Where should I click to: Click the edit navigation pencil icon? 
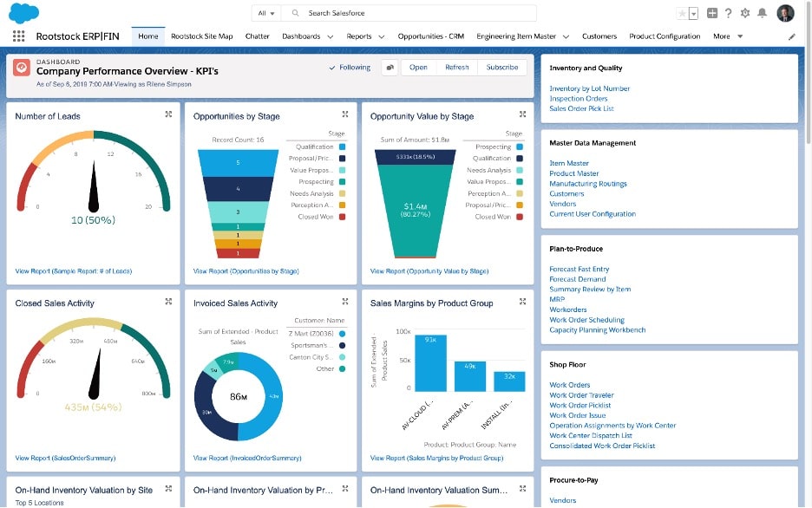click(x=792, y=36)
